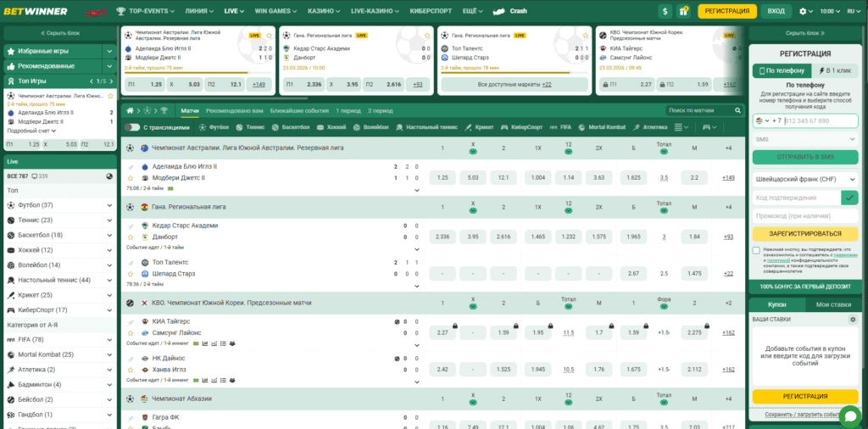868x429 pixels.
Task: Check the registration agreement checkbox
Action: 755,250
